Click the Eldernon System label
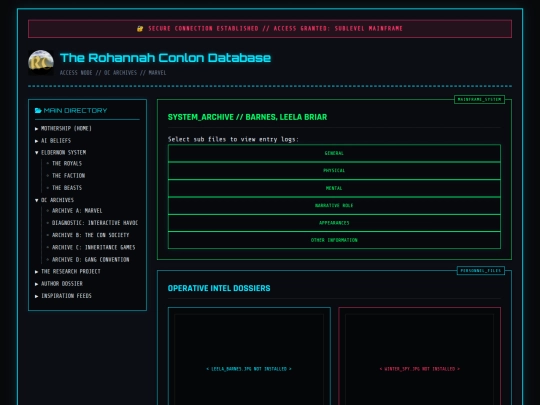Image resolution: width=540 pixels, height=405 pixels. (63, 152)
